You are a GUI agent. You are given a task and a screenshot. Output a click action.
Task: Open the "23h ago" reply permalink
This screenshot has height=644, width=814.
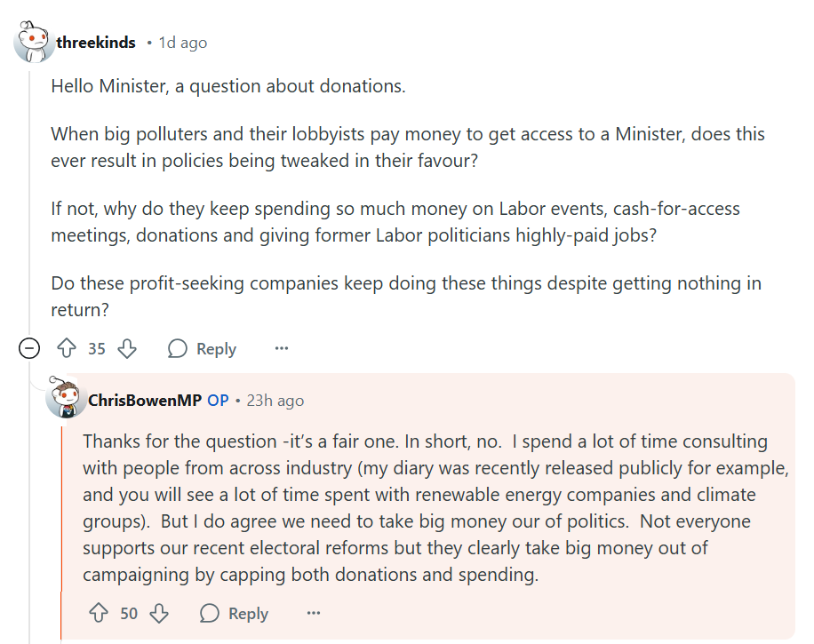point(275,401)
